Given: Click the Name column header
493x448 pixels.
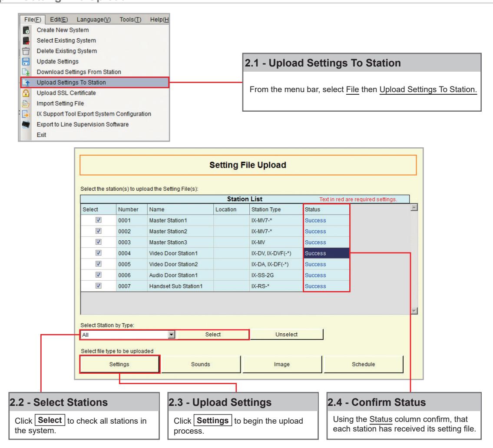Looking at the screenshot, I should [180, 209].
